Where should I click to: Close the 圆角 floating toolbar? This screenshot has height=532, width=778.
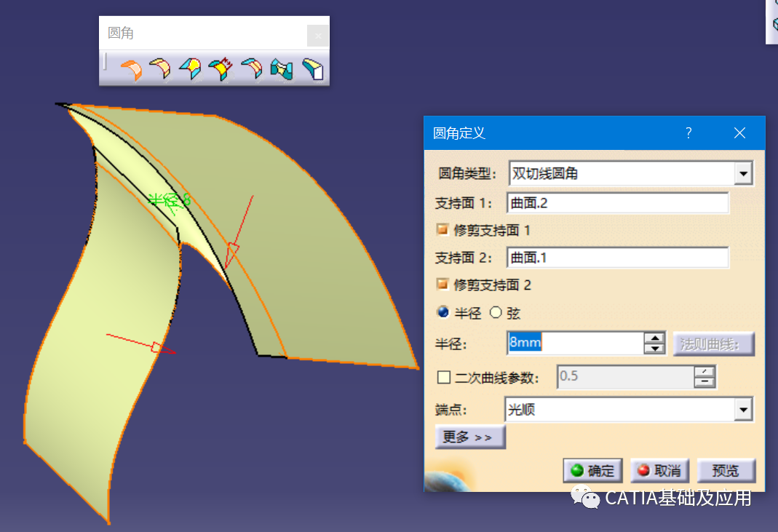(318, 36)
